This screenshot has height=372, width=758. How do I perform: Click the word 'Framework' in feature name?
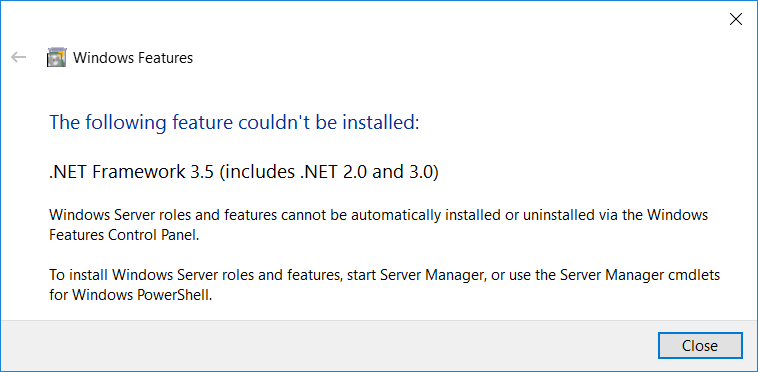pos(146,172)
